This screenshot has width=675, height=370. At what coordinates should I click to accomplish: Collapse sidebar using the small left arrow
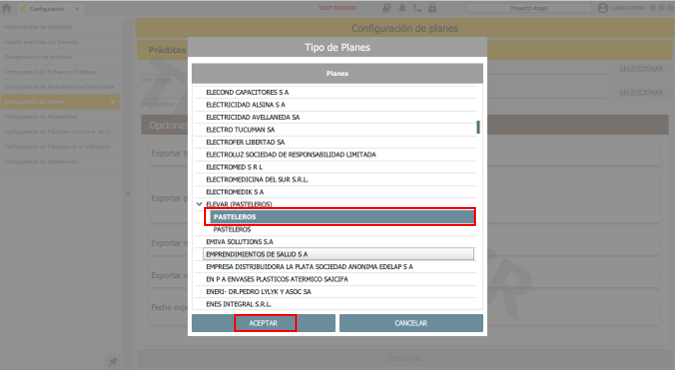click(x=128, y=194)
